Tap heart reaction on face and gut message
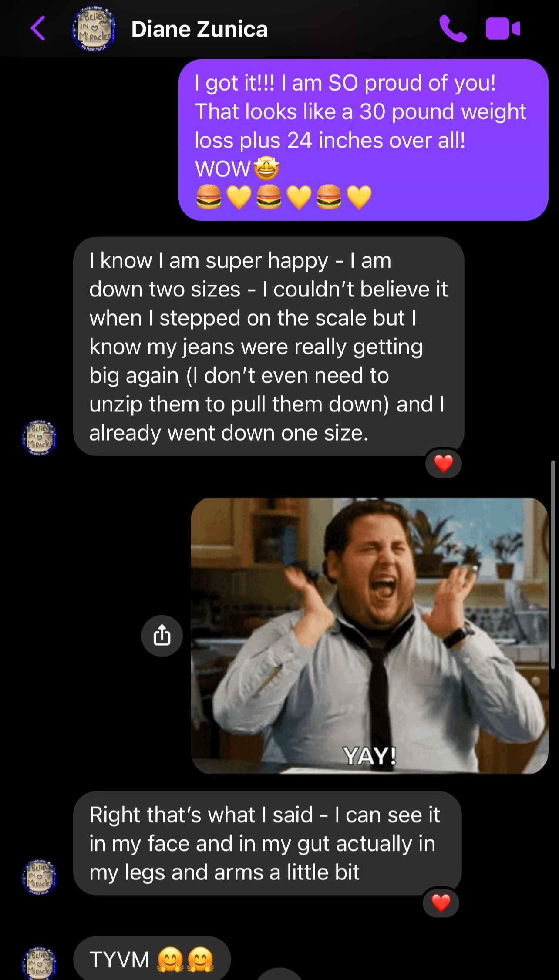Screen dimensions: 559x980 [441, 903]
